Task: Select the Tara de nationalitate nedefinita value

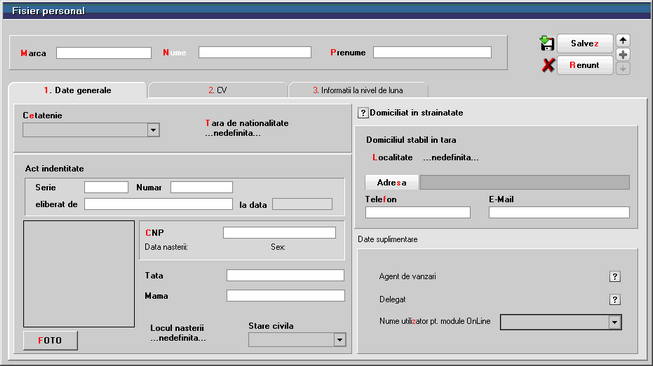Action: click(233, 134)
